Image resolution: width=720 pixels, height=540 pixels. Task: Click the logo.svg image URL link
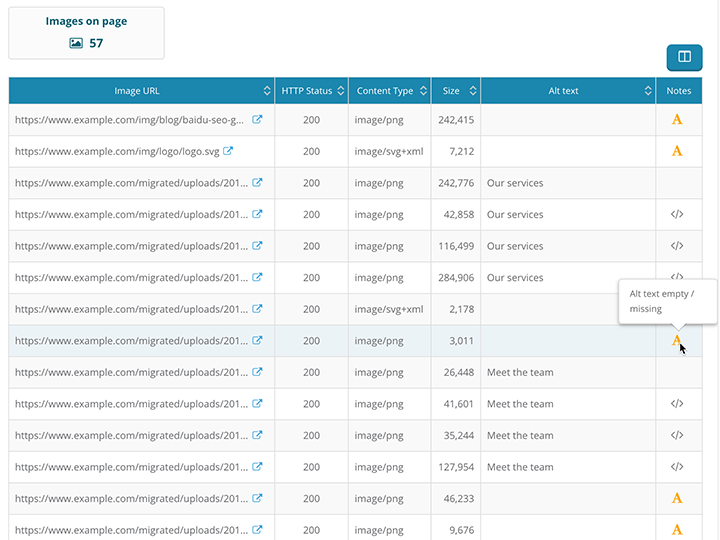tap(118, 151)
